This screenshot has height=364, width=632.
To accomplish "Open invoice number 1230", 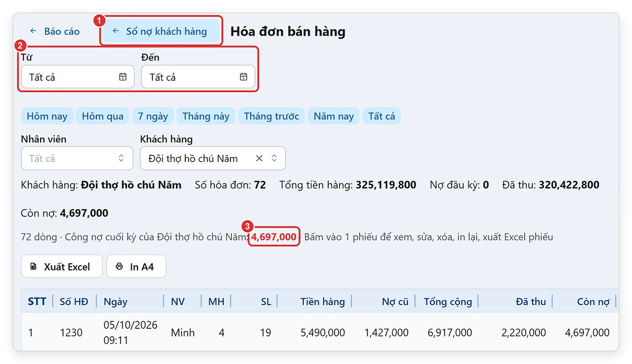I will (71, 332).
